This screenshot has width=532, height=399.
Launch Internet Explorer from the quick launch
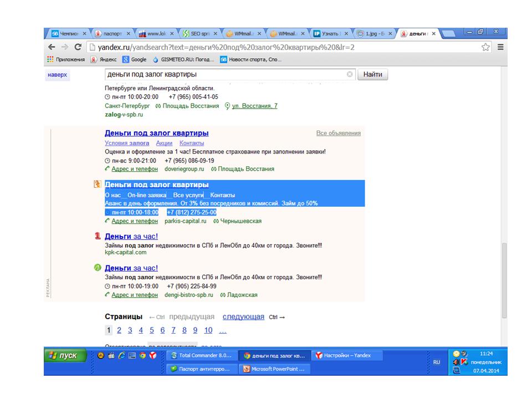tap(121, 355)
